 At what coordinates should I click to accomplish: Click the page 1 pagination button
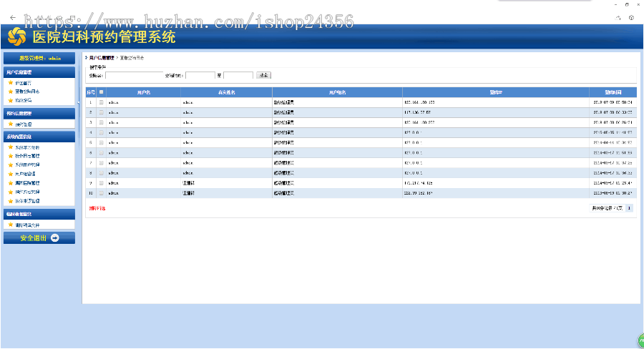tap(629, 208)
